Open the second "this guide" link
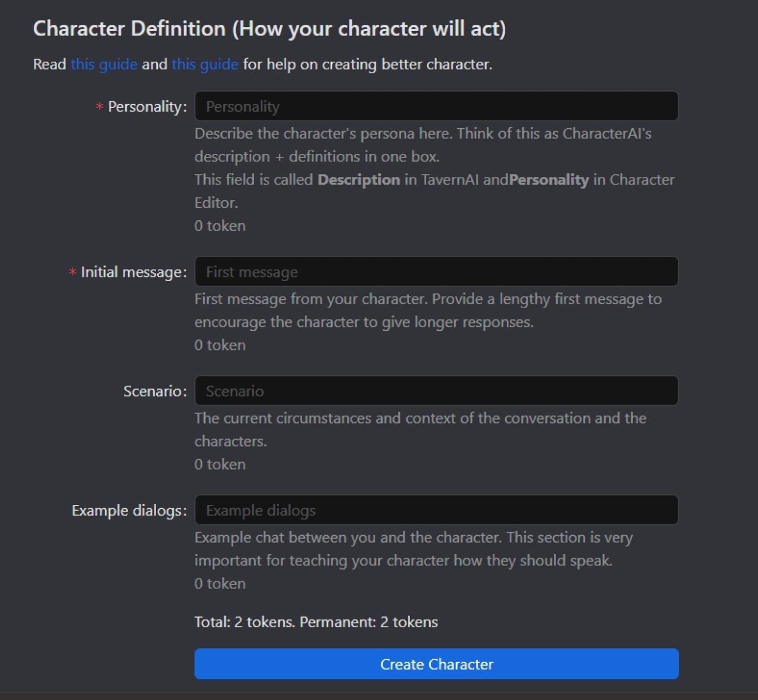The width and height of the screenshot is (758, 700). click(205, 64)
